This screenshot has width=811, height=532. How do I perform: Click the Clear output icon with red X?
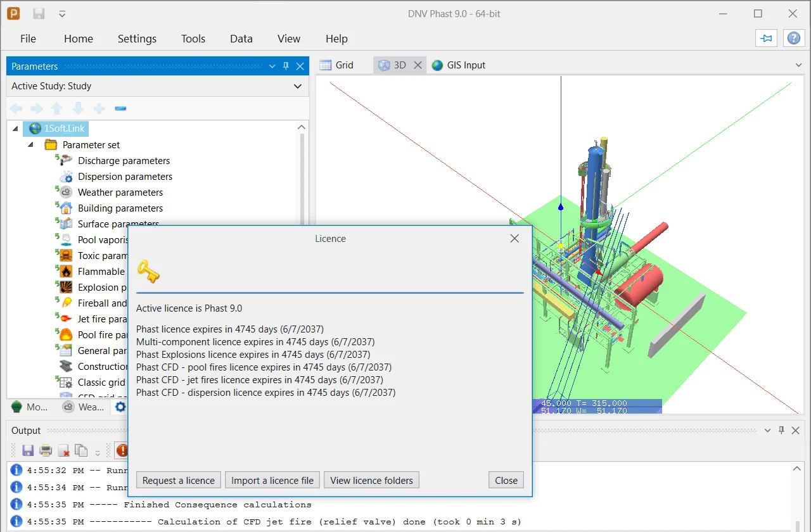click(x=63, y=450)
